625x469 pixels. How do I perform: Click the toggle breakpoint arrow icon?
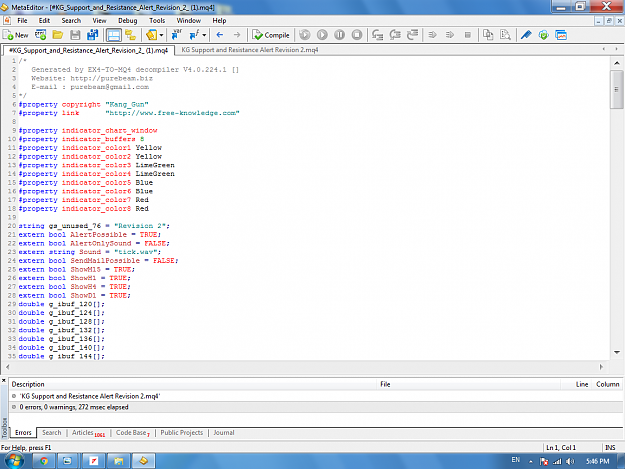point(432,35)
